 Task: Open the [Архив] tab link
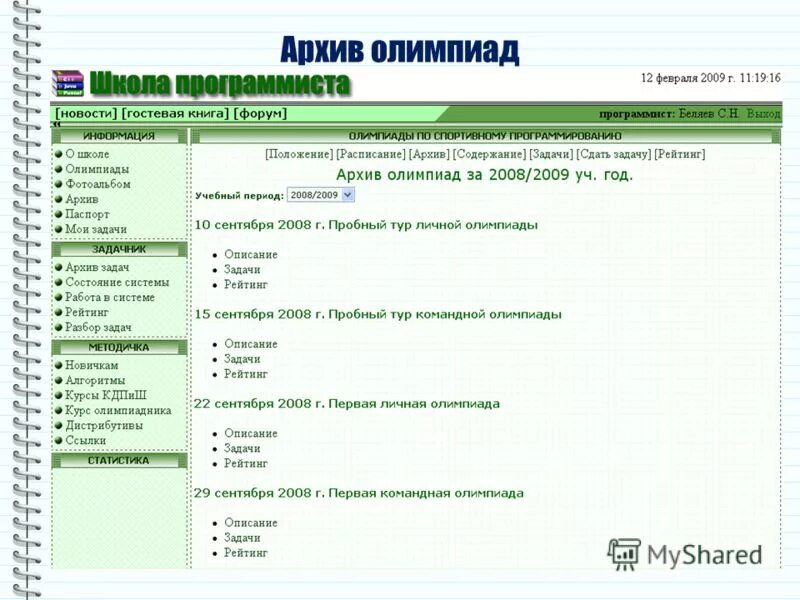[429, 154]
